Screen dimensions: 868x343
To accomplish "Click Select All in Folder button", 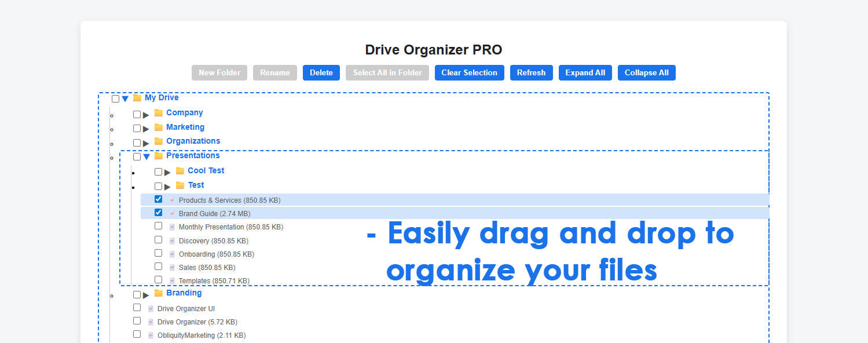I will [x=387, y=72].
